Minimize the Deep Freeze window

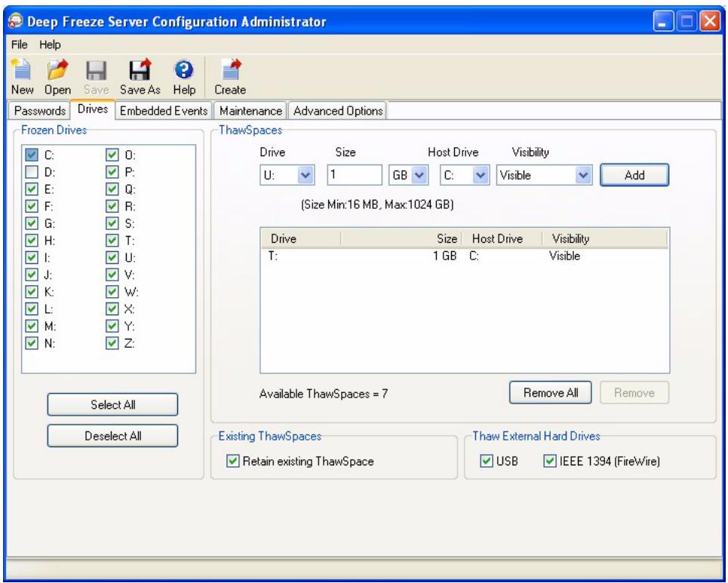[663, 21]
